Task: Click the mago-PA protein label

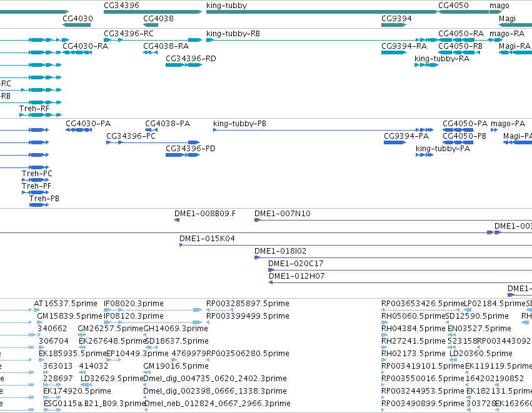Action: (508, 124)
